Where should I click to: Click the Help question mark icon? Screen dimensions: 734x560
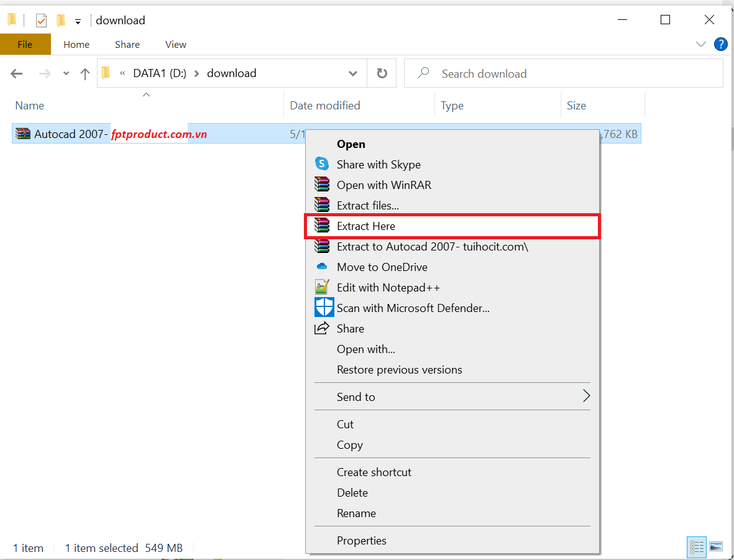720,45
